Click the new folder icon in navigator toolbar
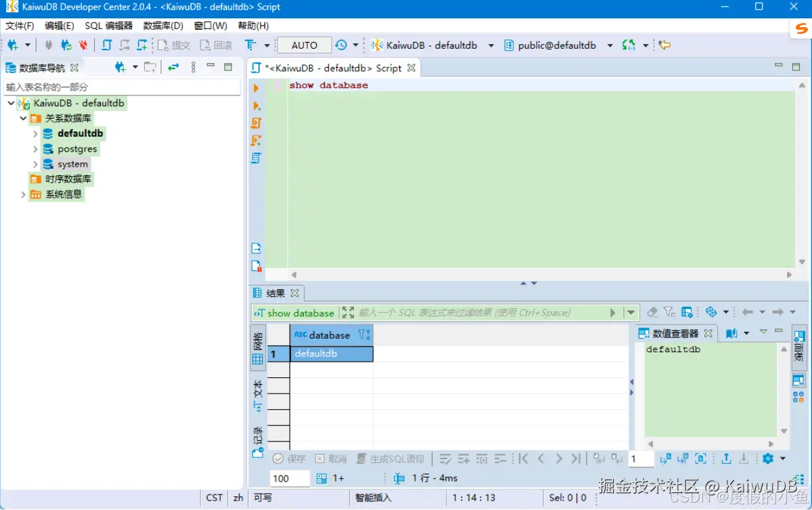Viewport: 812px width, 510px height. click(x=150, y=67)
